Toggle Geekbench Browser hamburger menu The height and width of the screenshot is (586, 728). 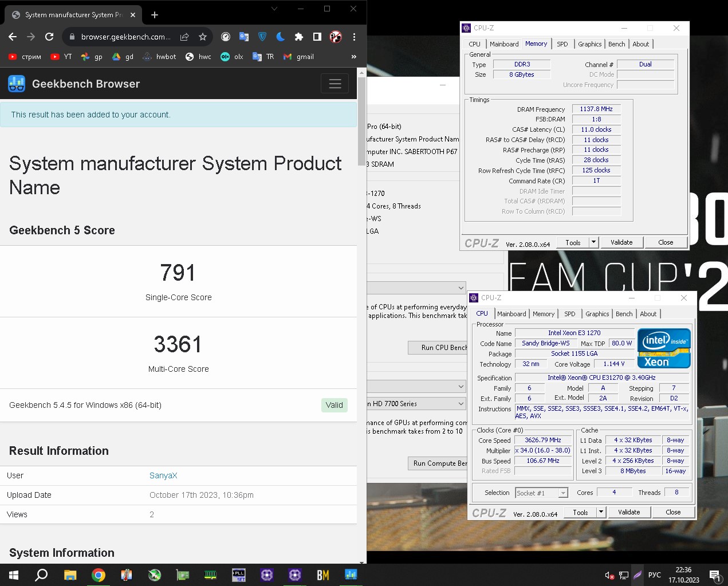(x=335, y=84)
